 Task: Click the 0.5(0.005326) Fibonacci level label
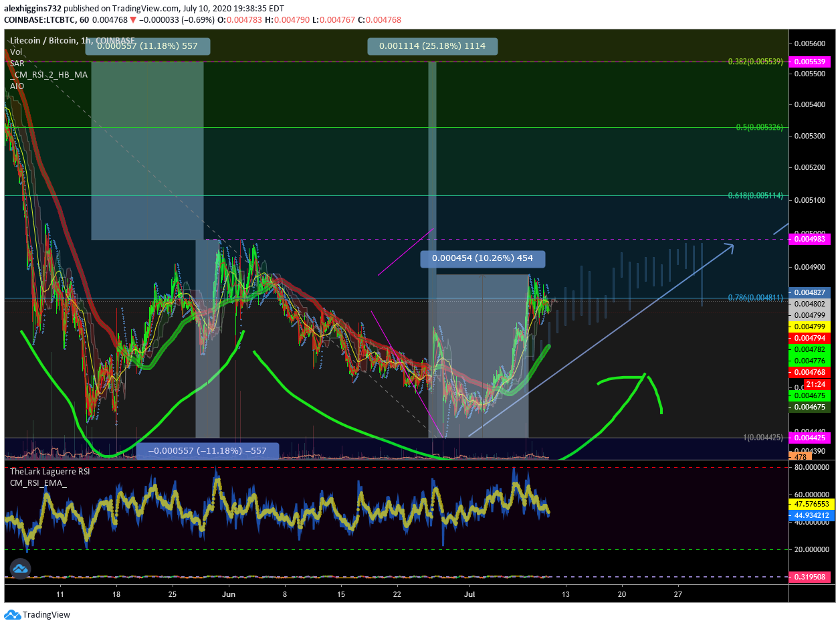click(761, 127)
